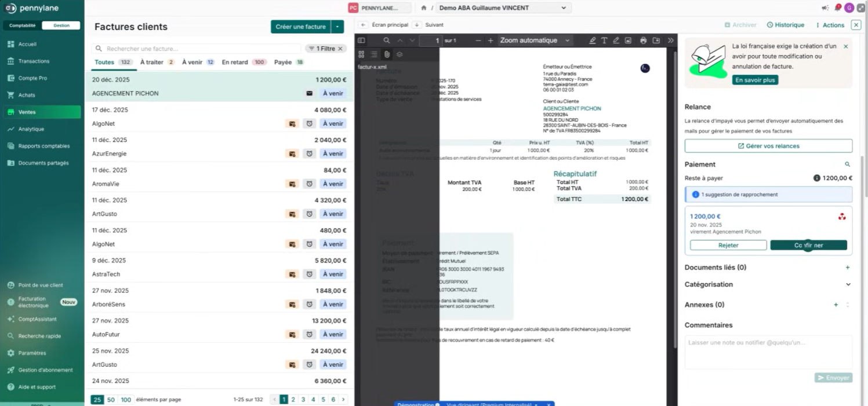868x406 pixels.
Task: Switch to the Comptabilité mode toggle
Action: coord(22,25)
